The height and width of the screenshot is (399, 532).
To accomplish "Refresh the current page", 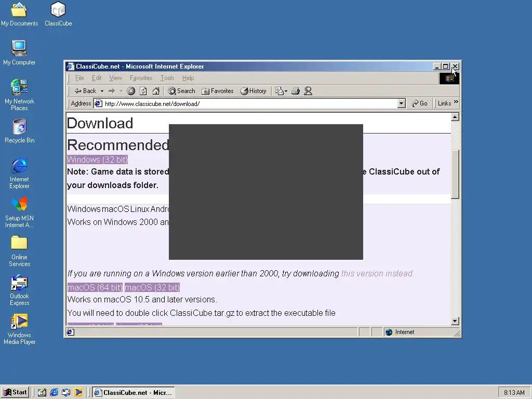I will 143,91.
